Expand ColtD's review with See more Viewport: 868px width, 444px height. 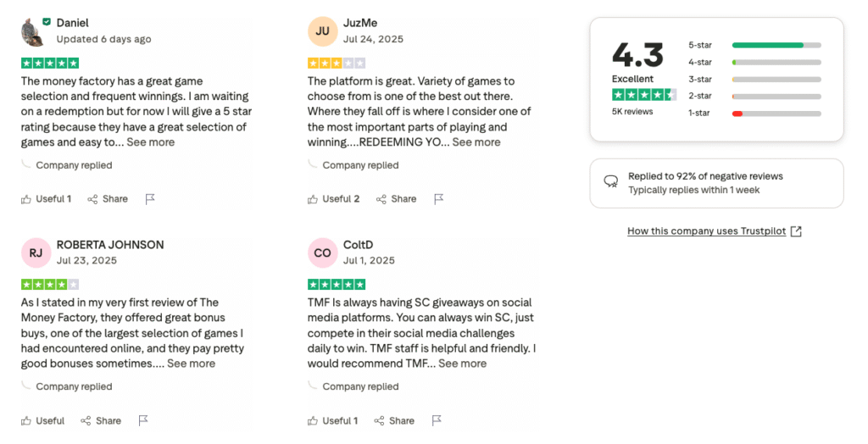462,364
